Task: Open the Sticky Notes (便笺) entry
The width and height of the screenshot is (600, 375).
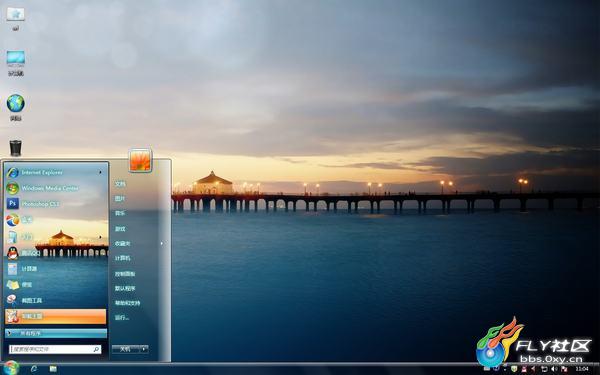Action: [x=55, y=285]
